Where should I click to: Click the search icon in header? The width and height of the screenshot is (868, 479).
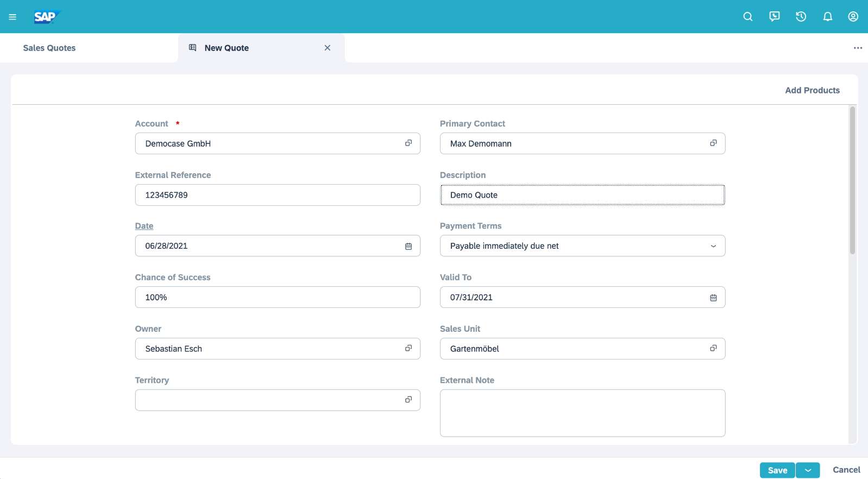tap(748, 17)
